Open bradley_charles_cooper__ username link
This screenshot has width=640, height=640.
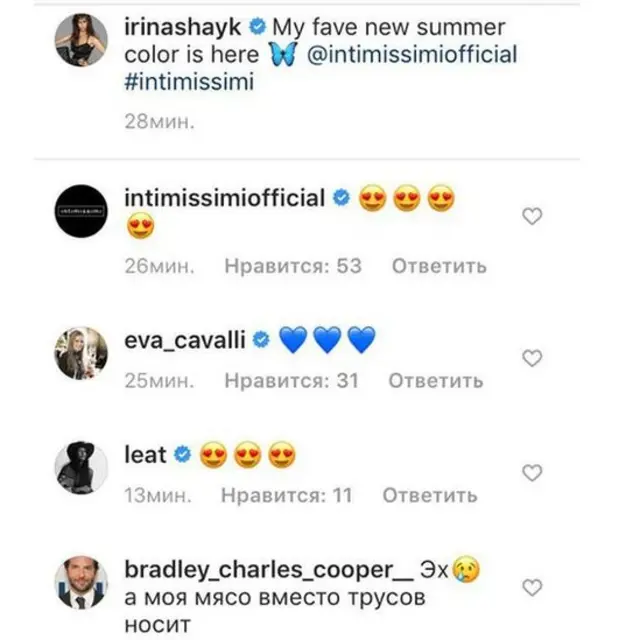pos(269,570)
